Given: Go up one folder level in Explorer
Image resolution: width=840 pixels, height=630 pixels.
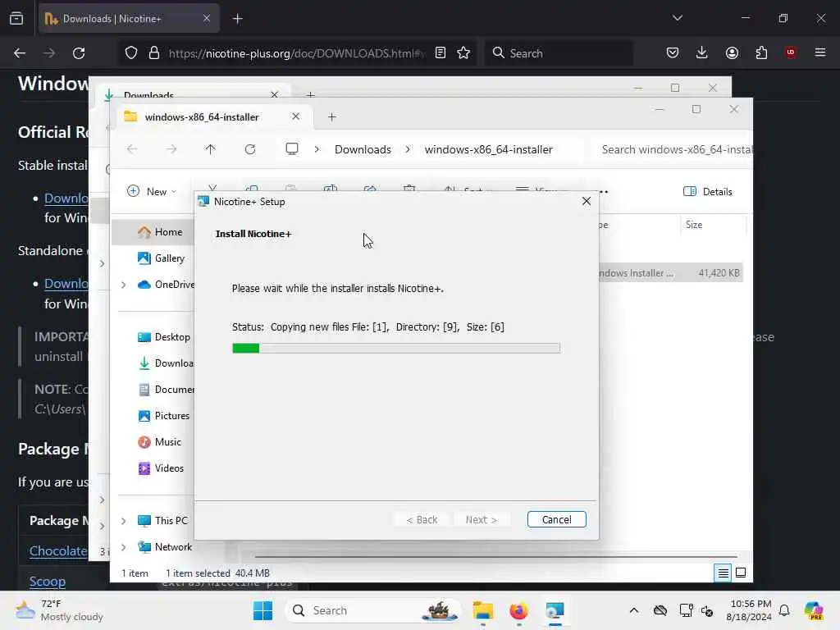Looking at the screenshot, I should [x=211, y=149].
